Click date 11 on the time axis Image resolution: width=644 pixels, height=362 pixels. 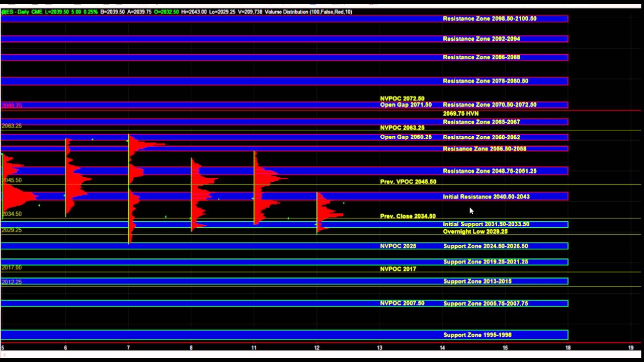click(254, 348)
